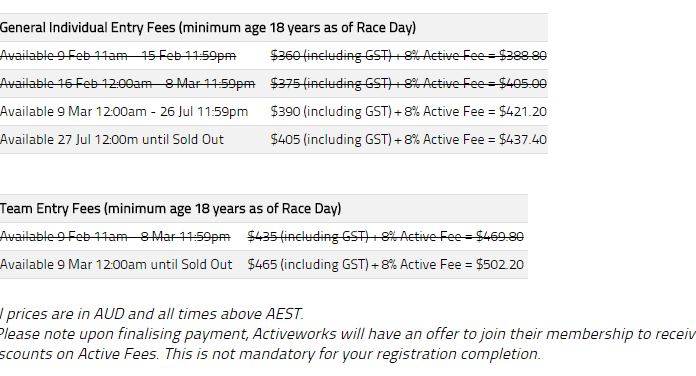The width and height of the screenshot is (696, 376).
Task: Click the Team Entry Fees header
Action: pyautogui.click(x=170, y=209)
